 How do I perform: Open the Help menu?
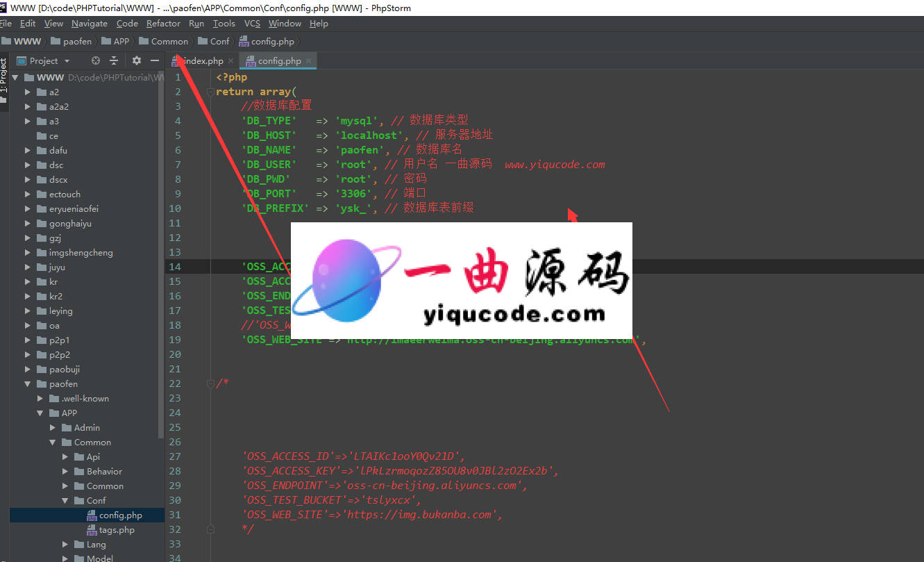(x=319, y=24)
